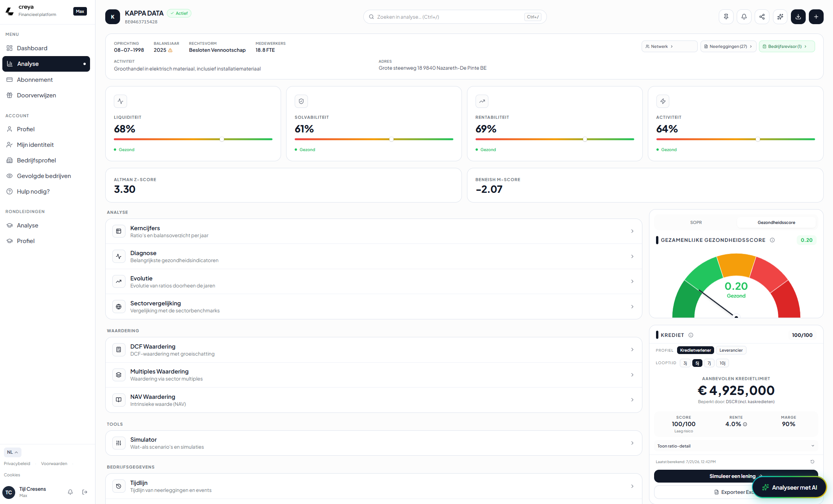
Task: Click the info icon beside Rente 4.0%
Action: pyautogui.click(x=745, y=424)
